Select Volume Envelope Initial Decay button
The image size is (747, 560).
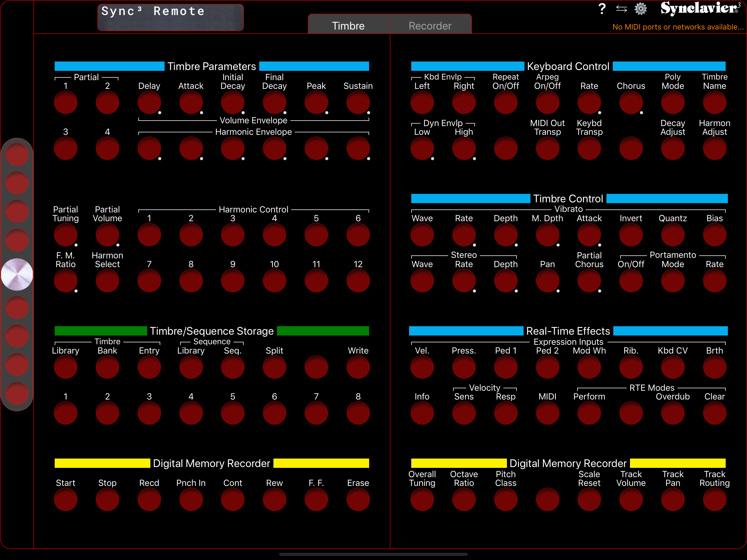[233, 103]
